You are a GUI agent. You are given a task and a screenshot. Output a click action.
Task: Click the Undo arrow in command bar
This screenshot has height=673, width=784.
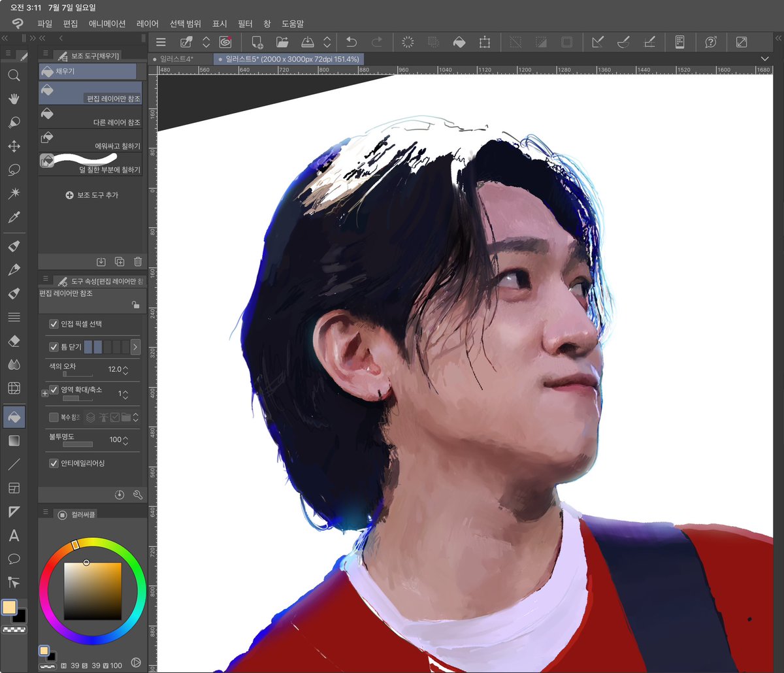(x=351, y=42)
